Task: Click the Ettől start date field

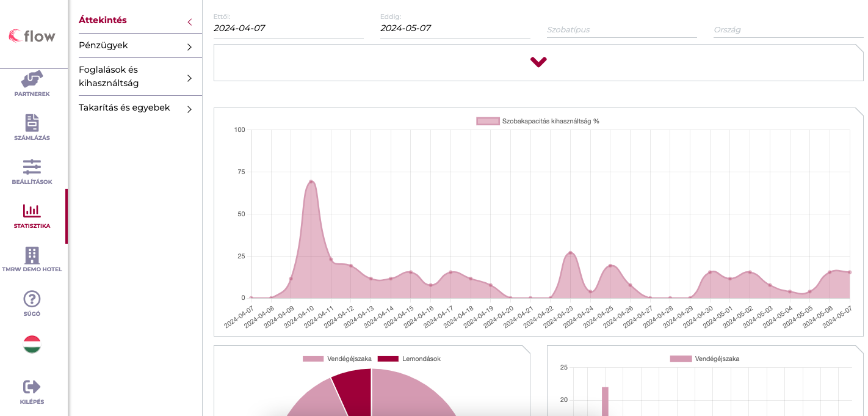Action: tap(288, 28)
